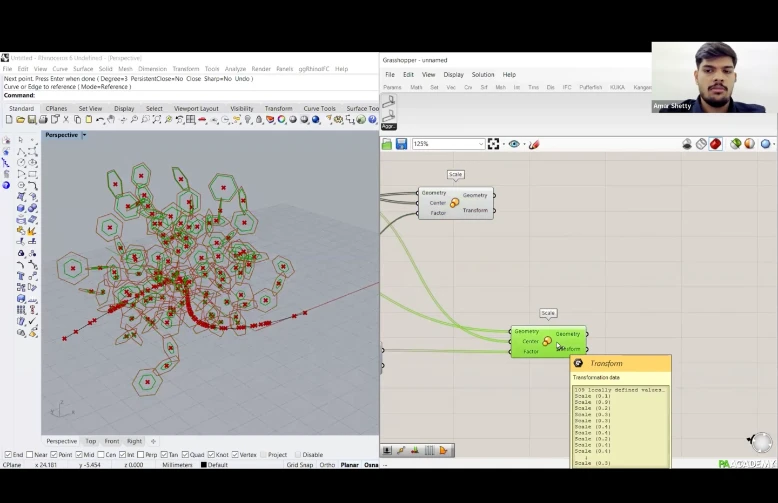The width and height of the screenshot is (778, 503).
Task: Click the zoom extents icon in Grasshopper
Action: coord(493,144)
